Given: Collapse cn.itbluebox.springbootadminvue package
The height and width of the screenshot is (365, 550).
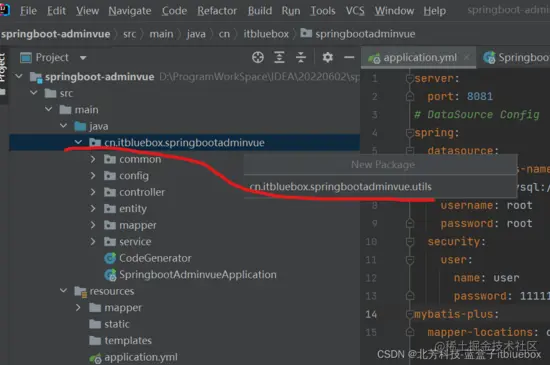Looking at the screenshot, I should 78,142.
